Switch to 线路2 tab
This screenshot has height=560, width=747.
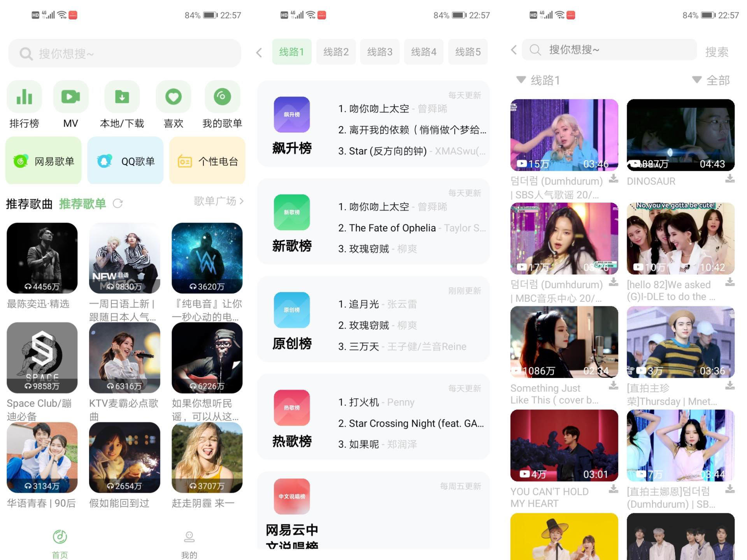[x=336, y=52]
